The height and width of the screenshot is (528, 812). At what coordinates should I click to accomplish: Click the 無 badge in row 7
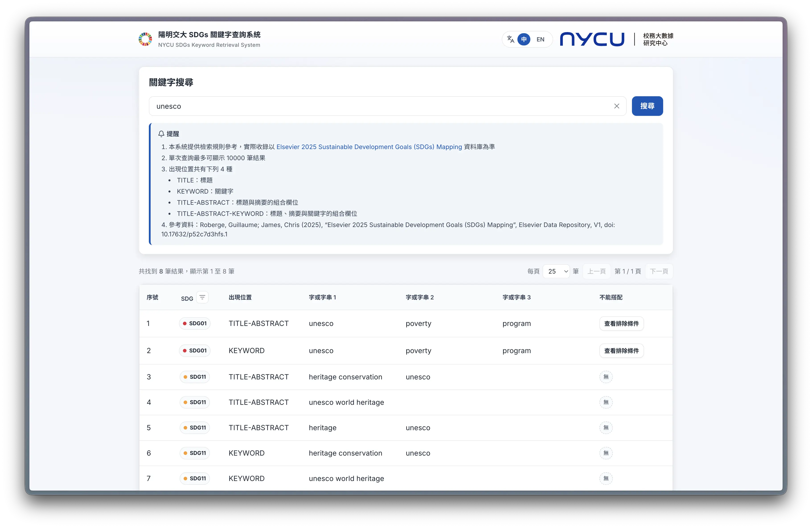(606, 479)
